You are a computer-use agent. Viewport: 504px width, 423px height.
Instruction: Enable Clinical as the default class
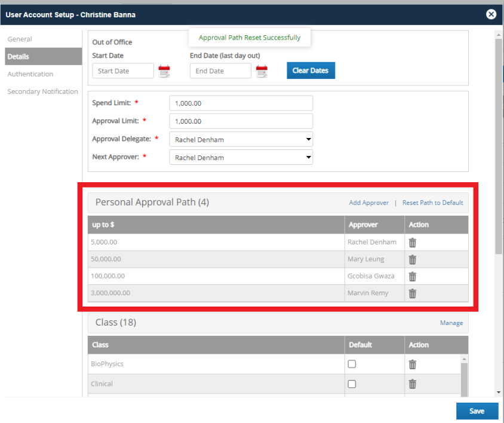(x=352, y=384)
